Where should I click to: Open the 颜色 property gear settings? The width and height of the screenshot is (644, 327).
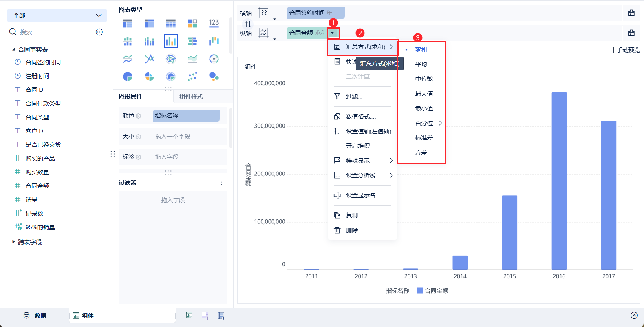(x=138, y=116)
